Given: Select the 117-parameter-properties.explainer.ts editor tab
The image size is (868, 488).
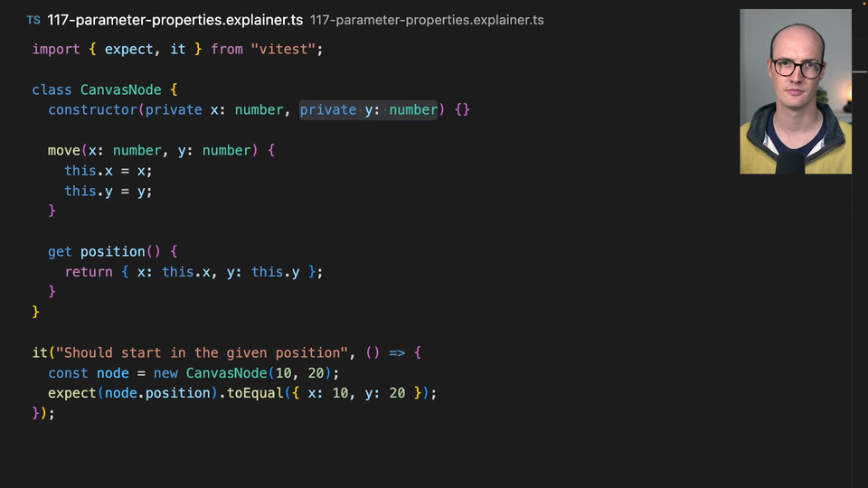Looking at the screenshot, I should click(x=175, y=20).
